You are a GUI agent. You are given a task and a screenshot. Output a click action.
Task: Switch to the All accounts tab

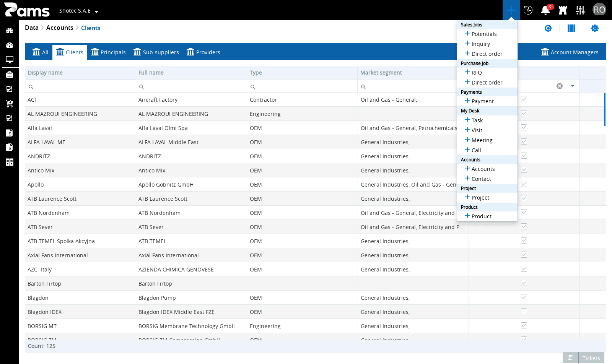click(x=41, y=52)
